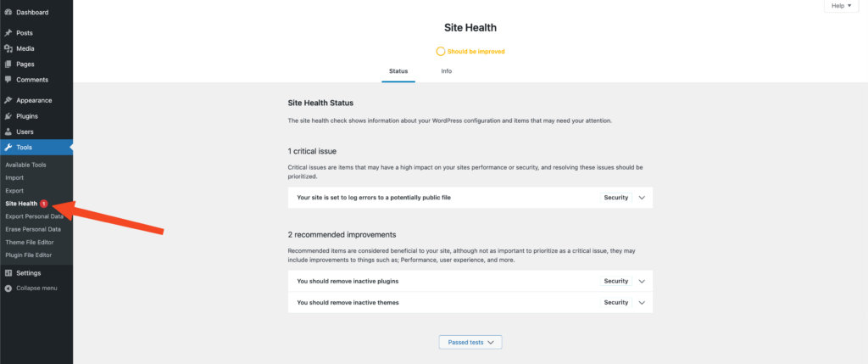Expand the inactive plugins recommendation chevron

pyautogui.click(x=642, y=281)
